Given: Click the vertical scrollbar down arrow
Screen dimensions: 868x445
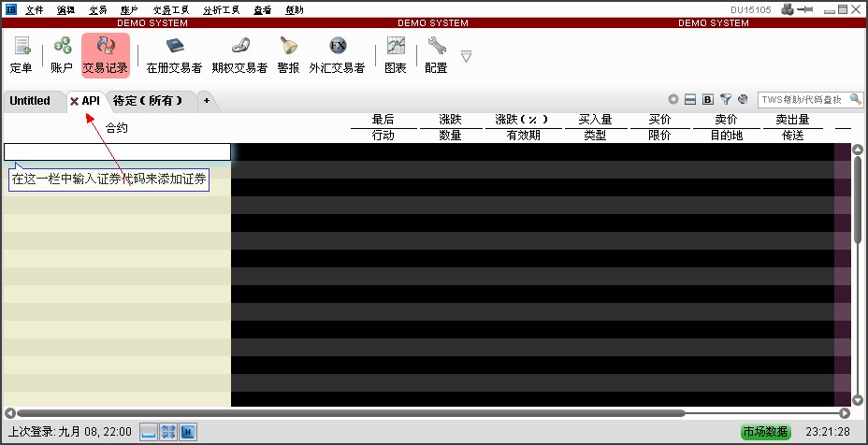Looking at the screenshot, I should pyautogui.click(x=858, y=401).
